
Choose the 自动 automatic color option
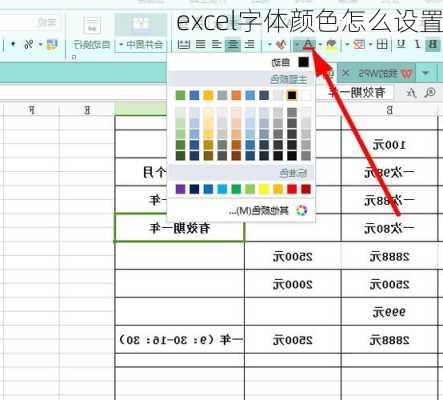click(241, 62)
